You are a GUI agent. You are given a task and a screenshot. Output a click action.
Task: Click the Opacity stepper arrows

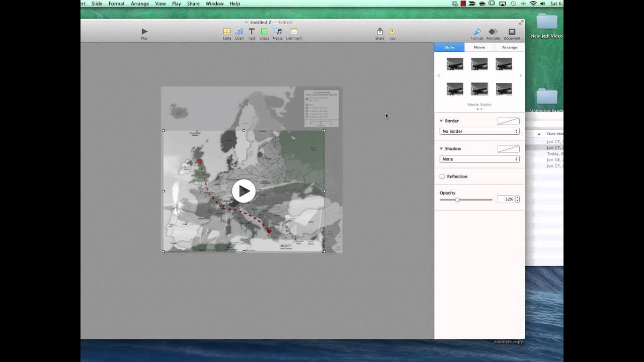pos(517,200)
